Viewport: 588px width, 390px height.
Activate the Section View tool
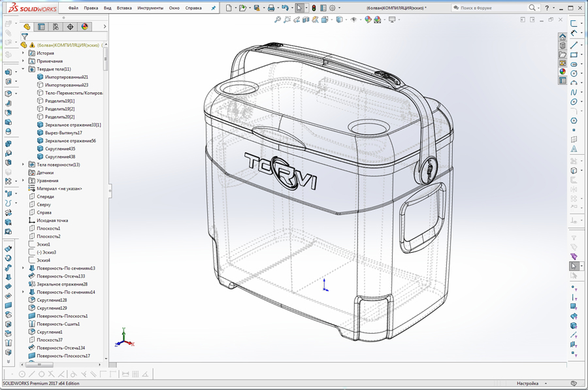point(306,20)
